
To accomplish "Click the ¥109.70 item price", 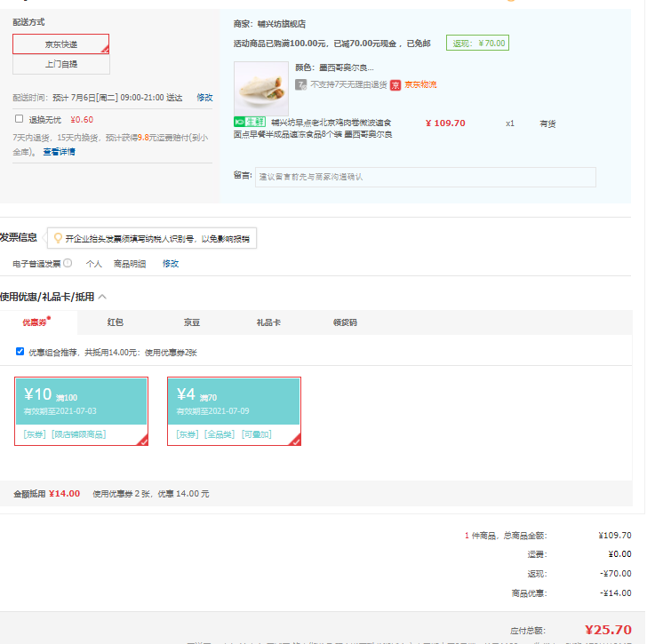I will (445, 123).
